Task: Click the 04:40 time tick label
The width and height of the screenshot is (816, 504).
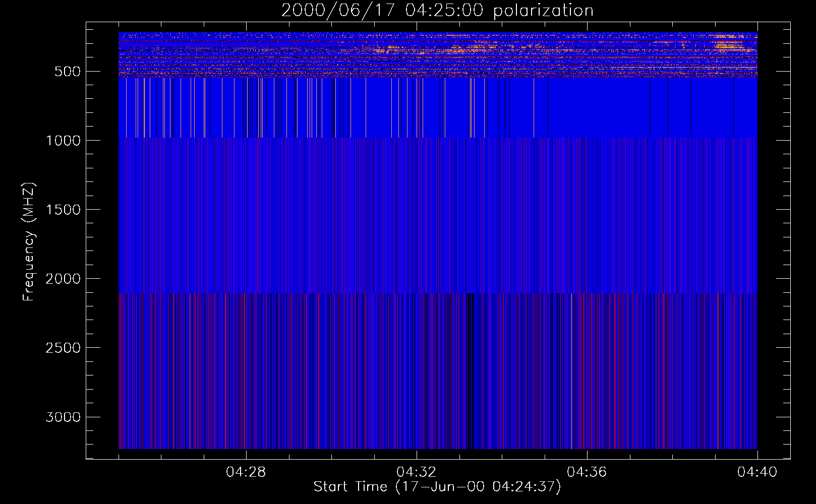Action: click(x=757, y=472)
